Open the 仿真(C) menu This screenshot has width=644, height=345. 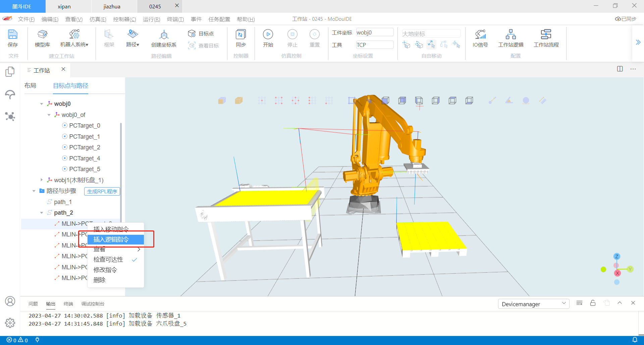pos(98,19)
